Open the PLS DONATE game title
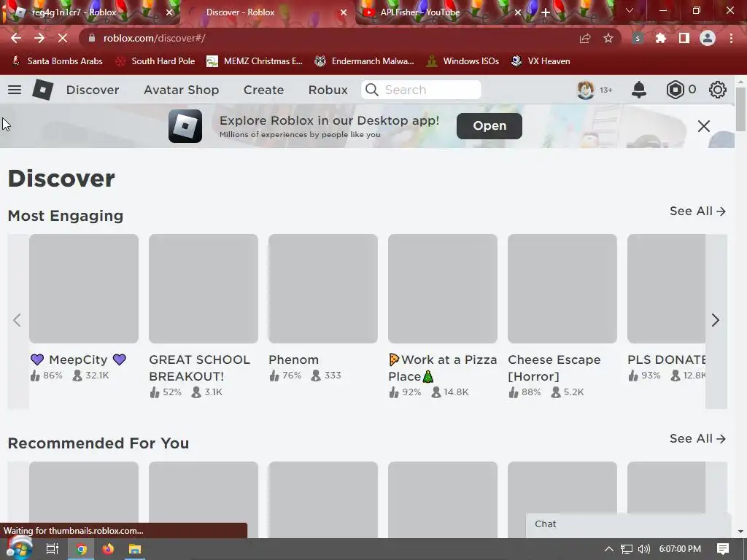Screen dimensions: 747x560 point(667,359)
